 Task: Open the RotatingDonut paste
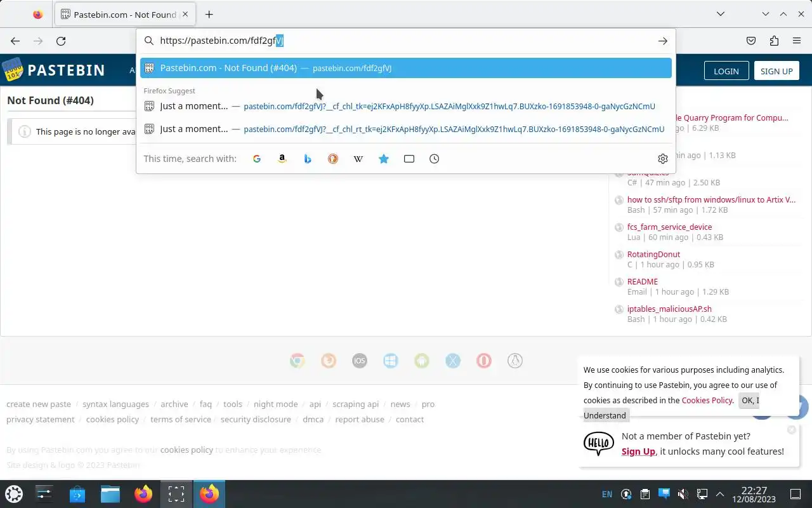click(x=653, y=254)
